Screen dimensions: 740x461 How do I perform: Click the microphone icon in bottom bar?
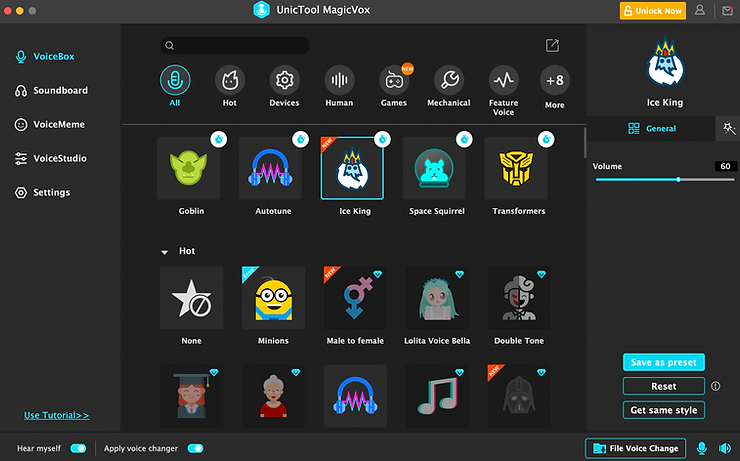coord(702,448)
